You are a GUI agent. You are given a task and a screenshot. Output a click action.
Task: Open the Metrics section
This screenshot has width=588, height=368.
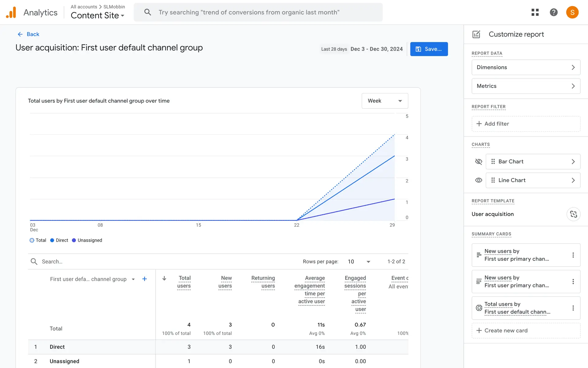(x=526, y=86)
